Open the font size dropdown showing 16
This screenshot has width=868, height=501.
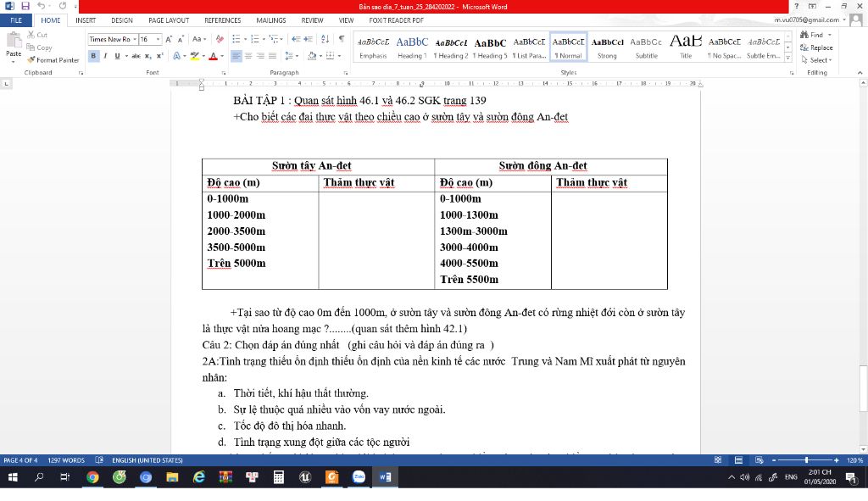159,39
